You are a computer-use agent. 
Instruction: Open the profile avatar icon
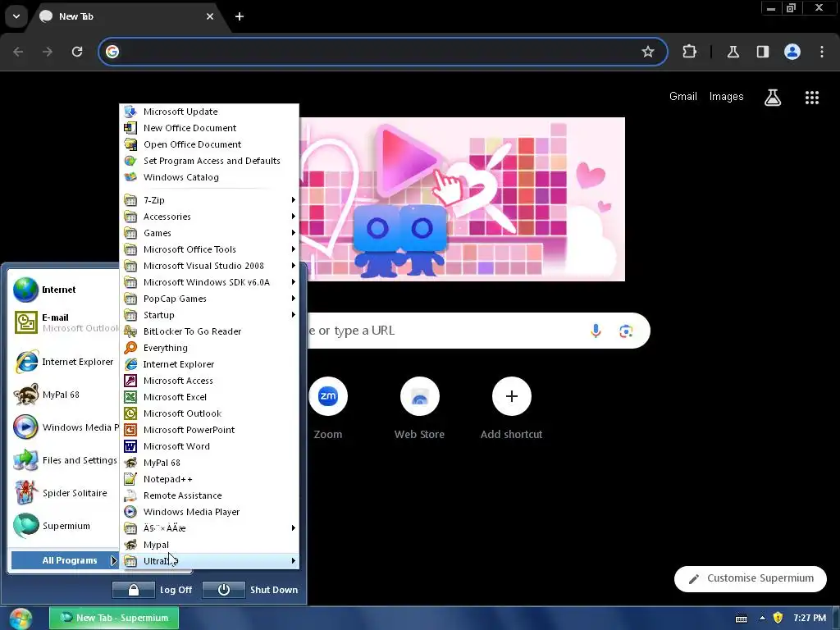point(792,52)
